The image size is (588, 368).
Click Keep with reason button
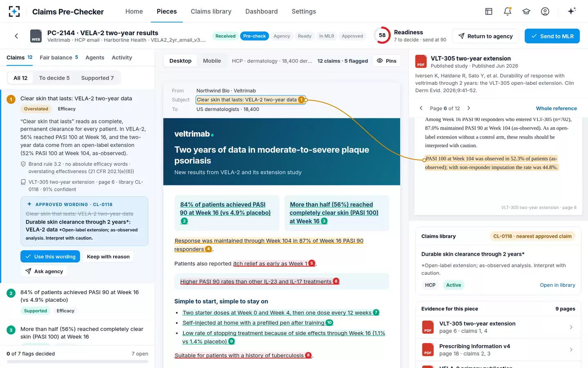click(108, 256)
